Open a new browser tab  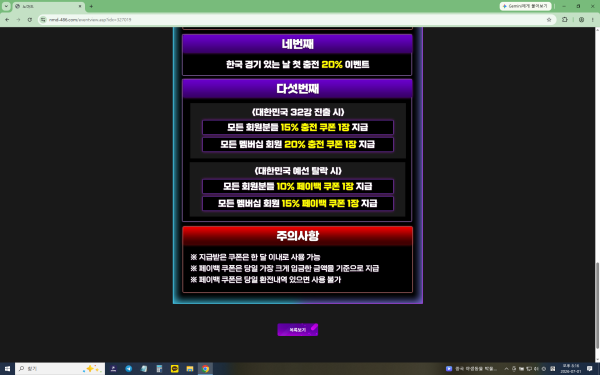coord(91,6)
